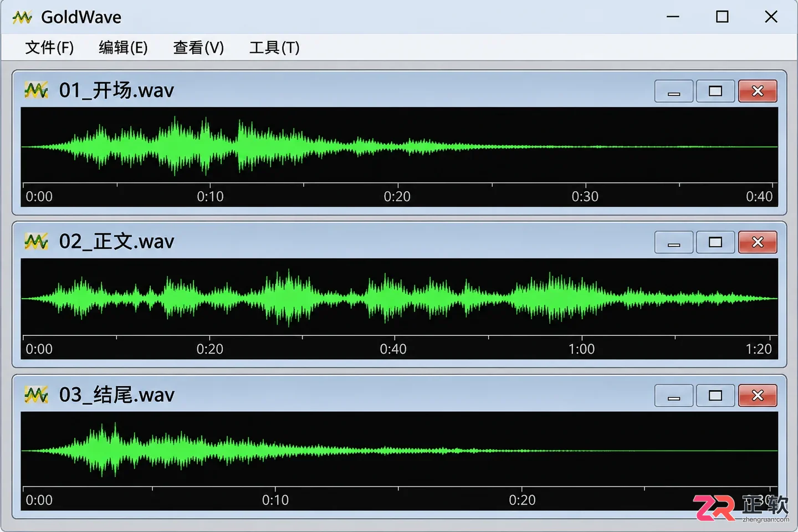Open the 文件(F) menu
Screen dimensions: 798x532
pos(49,48)
